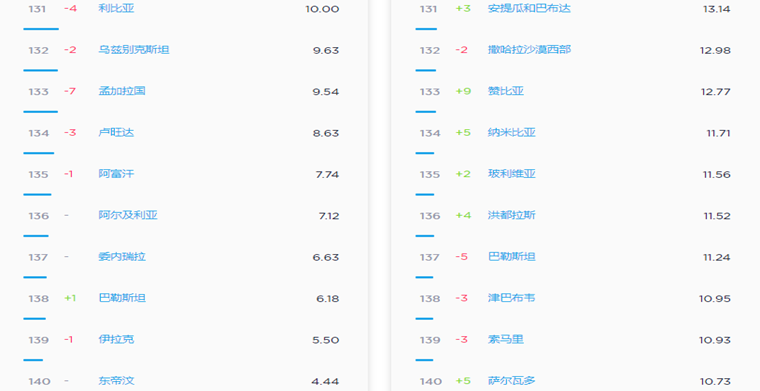Select the 11.71 value

click(x=718, y=133)
